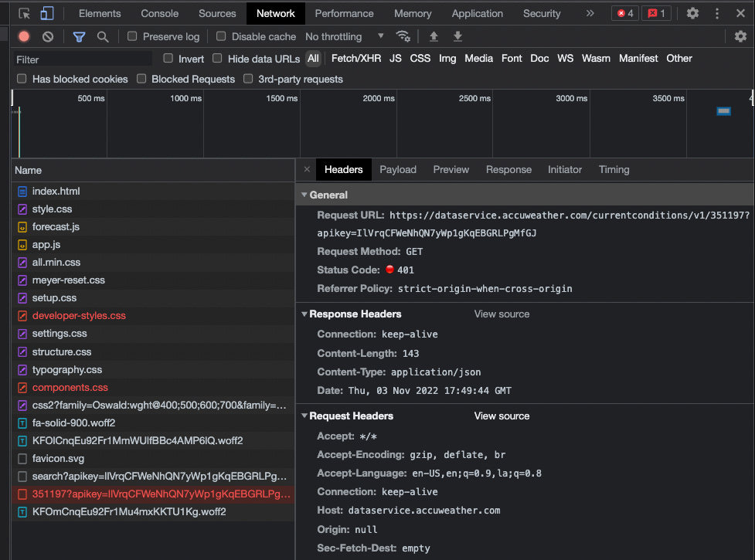755x560 pixels.
Task: Close the request details panel
Action: coord(307,169)
